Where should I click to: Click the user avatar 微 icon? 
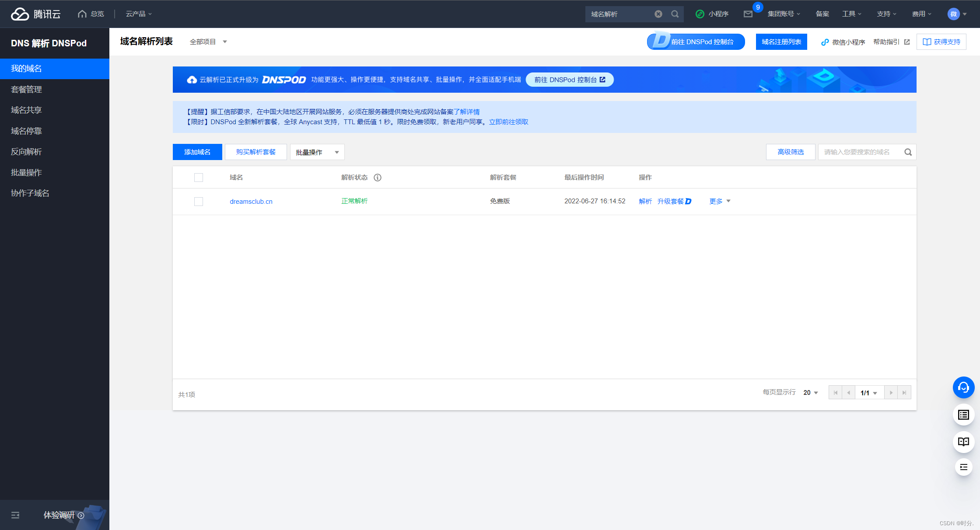953,14
